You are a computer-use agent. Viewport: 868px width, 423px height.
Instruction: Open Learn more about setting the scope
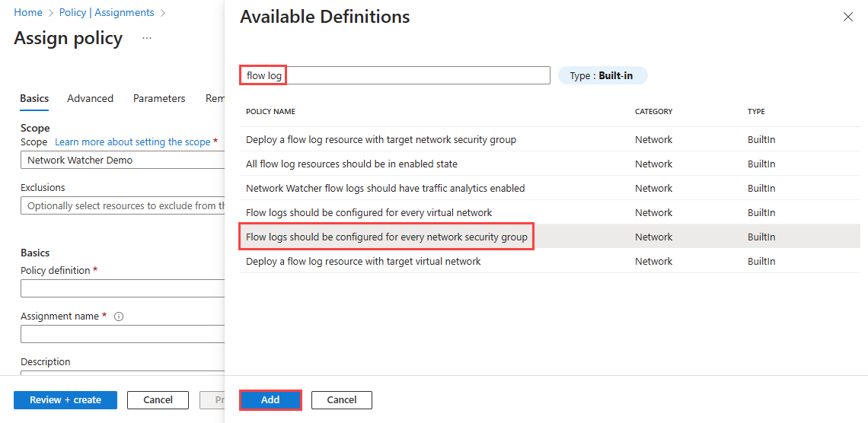pos(132,142)
